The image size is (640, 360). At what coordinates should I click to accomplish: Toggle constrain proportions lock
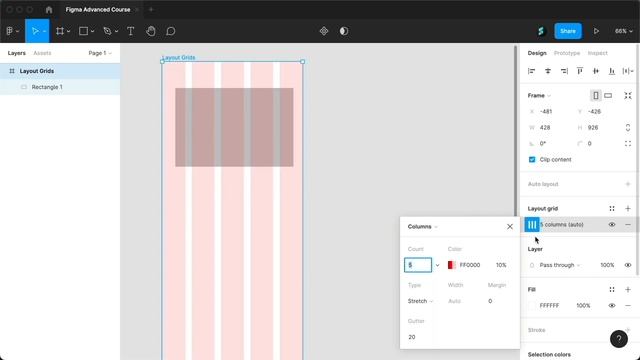(x=628, y=128)
